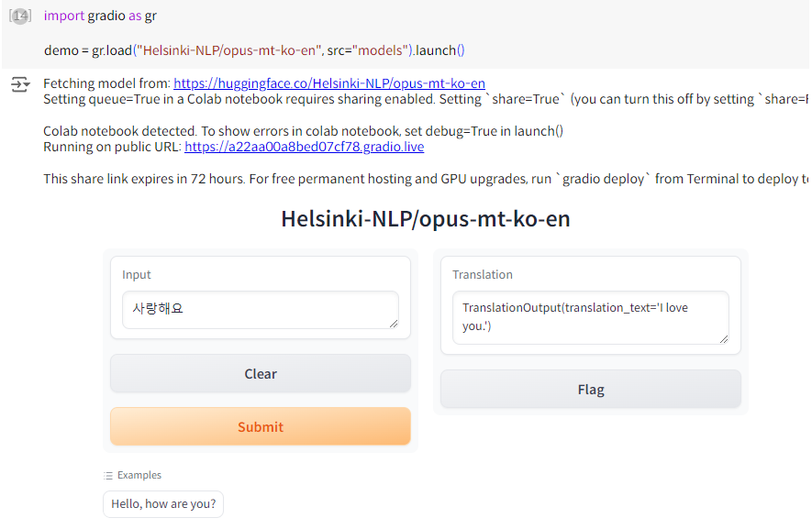Select the 'Hello, how are you?' example
This screenshot has width=812, height=529.
pyautogui.click(x=163, y=503)
